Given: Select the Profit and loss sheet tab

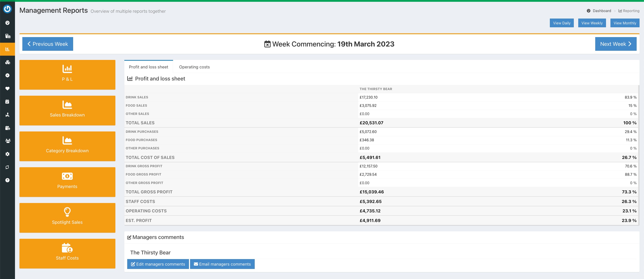Looking at the screenshot, I should point(148,67).
